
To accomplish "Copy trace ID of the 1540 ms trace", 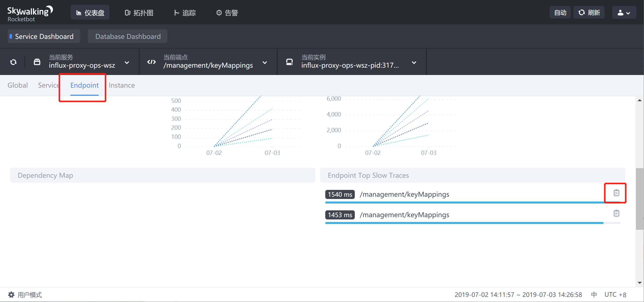I will point(616,193).
